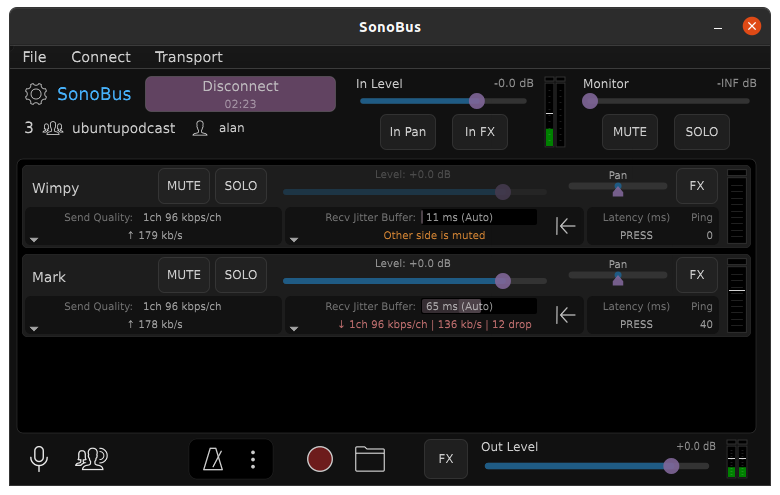Image resolution: width=780 pixels, height=495 pixels.
Task: Open the Transport menu
Action: point(189,57)
